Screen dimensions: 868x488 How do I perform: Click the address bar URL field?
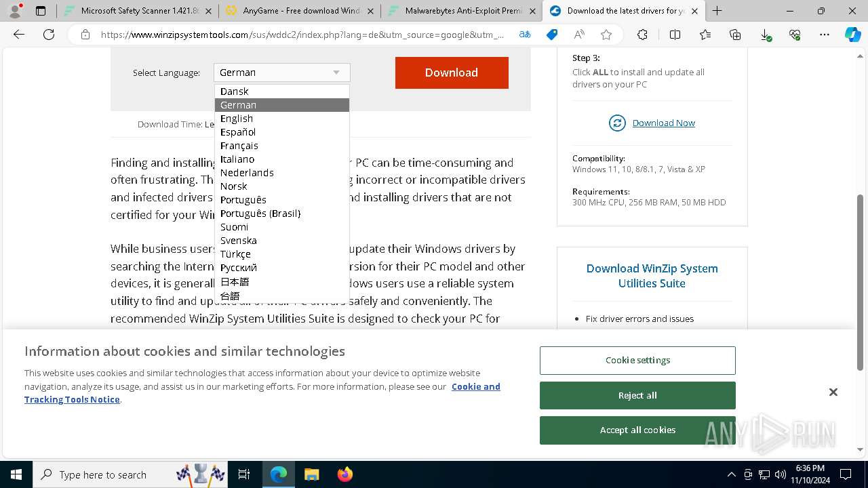(x=302, y=35)
